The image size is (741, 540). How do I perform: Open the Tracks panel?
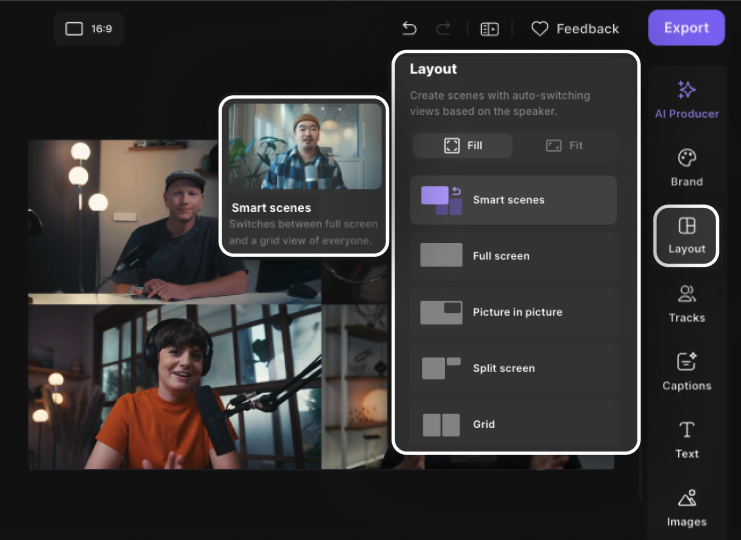click(686, 303)
